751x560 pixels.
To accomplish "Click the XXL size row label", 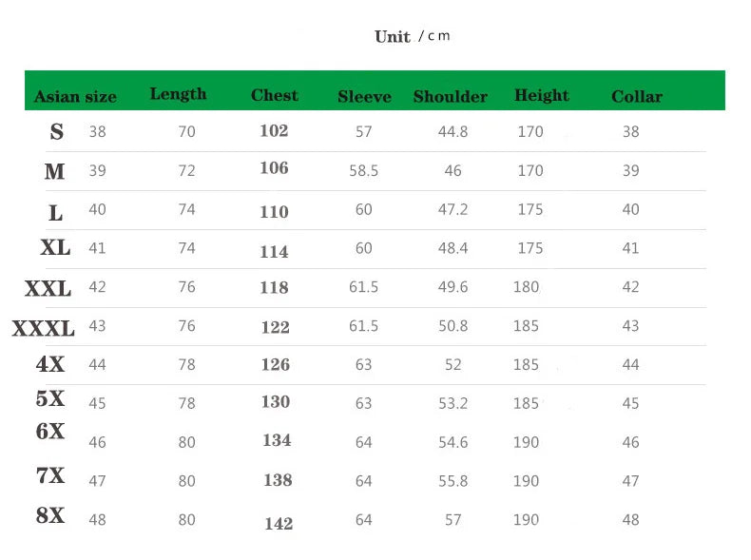I will click(48, 289).
